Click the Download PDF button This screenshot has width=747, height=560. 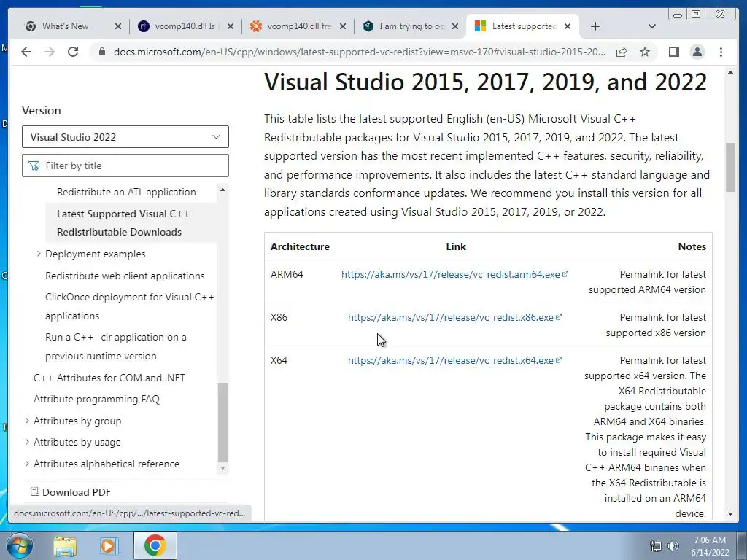pyautogui.click(x=71, y=492)
